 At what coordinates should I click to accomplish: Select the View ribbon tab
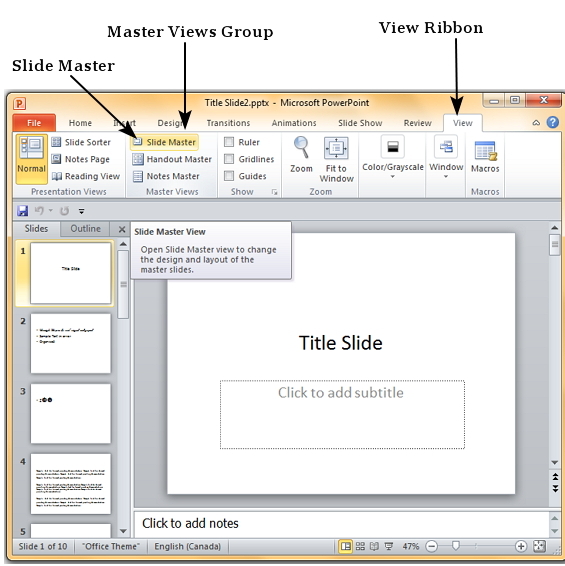point(462,123)
